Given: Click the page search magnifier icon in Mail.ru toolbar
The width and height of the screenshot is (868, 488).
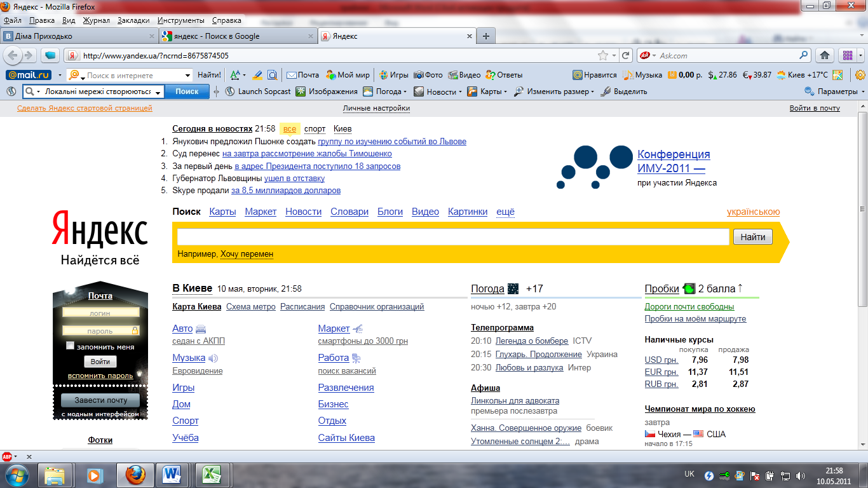Looking at the screenshot, I should click(x=272, y=75).
